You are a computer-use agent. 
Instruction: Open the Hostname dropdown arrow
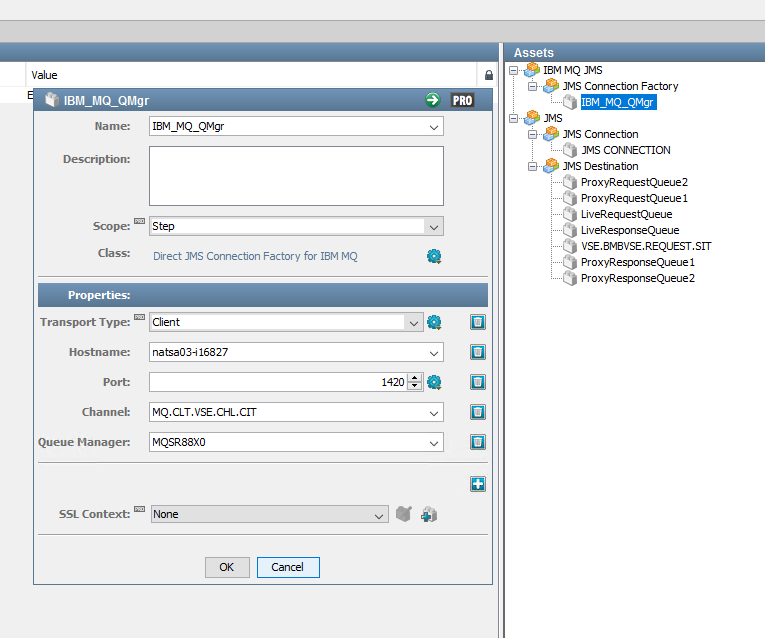[433, 353]
